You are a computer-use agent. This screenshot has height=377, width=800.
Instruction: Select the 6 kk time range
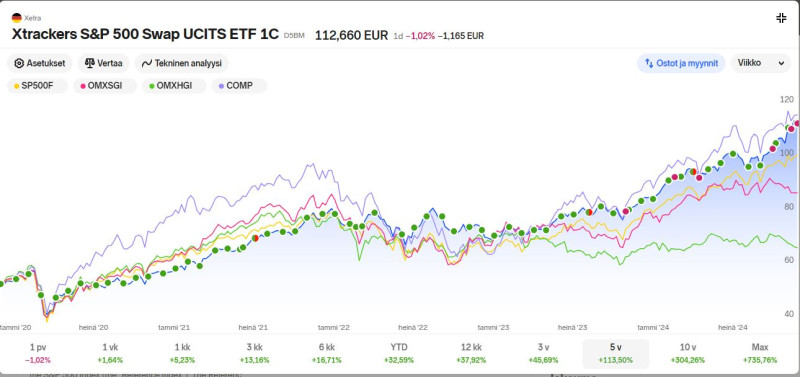click(x=327, y=354)
